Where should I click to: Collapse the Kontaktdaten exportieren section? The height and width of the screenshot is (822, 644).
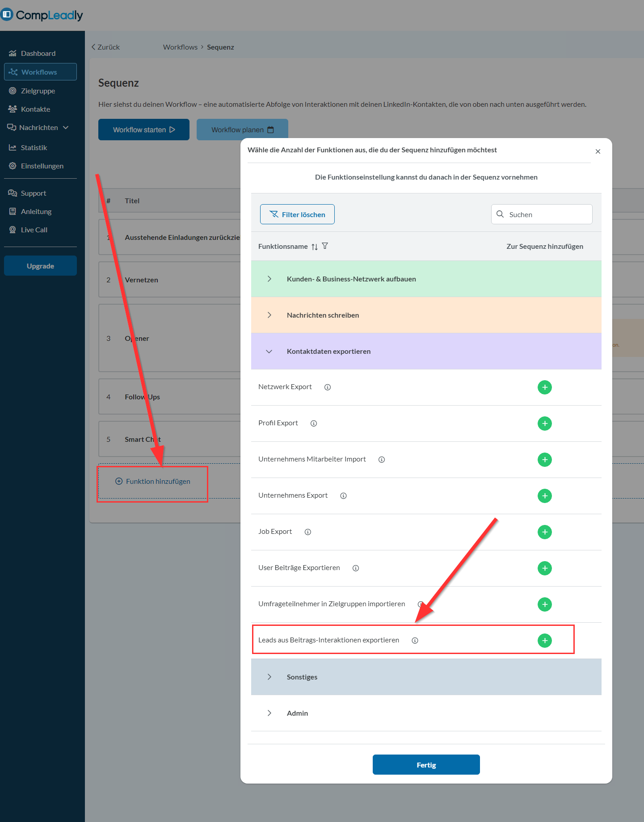pyautogui.click(x=269, y=352)
